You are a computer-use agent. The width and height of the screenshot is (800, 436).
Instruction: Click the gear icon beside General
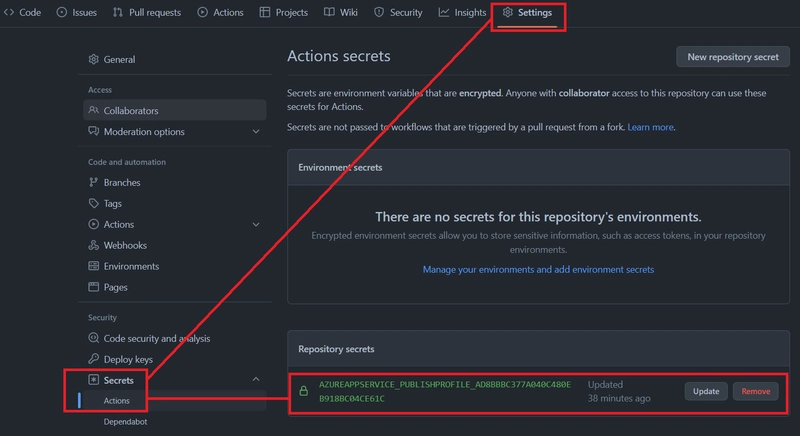point(94,60)
